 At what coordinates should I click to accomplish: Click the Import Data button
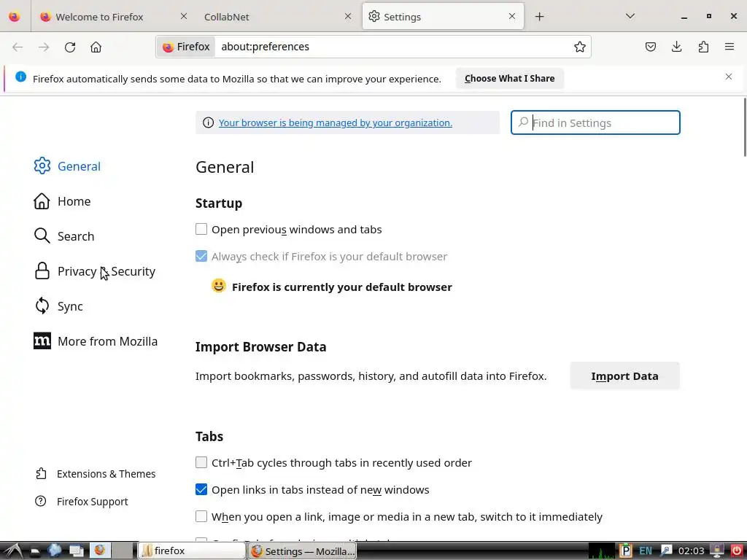pyautogui.click(x=624, y=376)
